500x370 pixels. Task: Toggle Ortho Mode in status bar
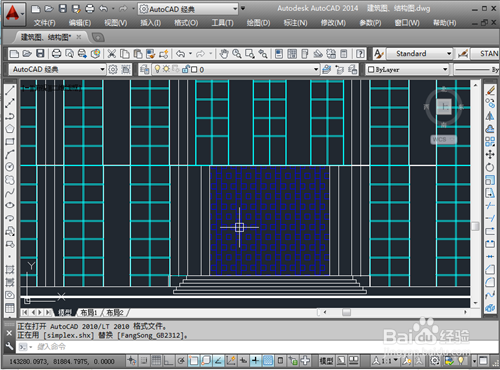tap(168, 360)
